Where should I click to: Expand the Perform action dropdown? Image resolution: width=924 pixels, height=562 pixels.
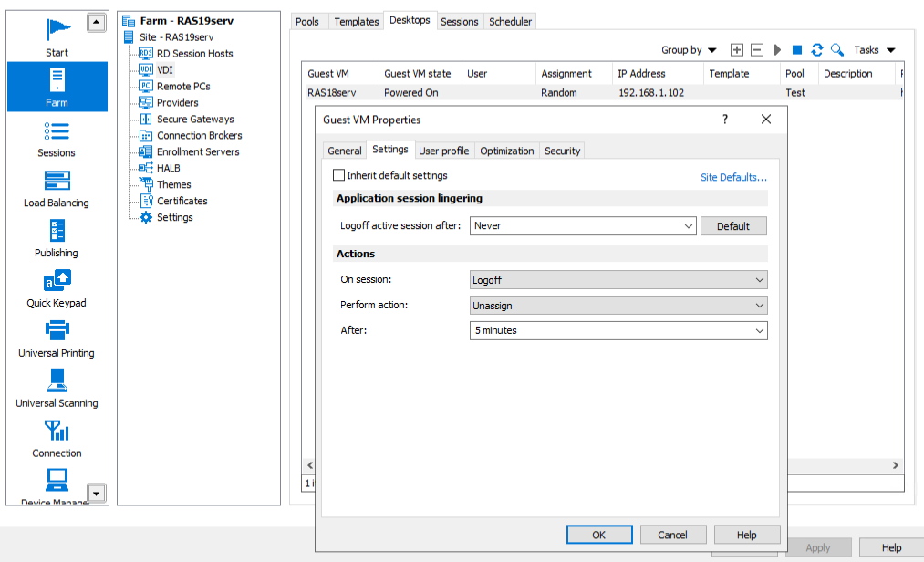tap(618, 306)
